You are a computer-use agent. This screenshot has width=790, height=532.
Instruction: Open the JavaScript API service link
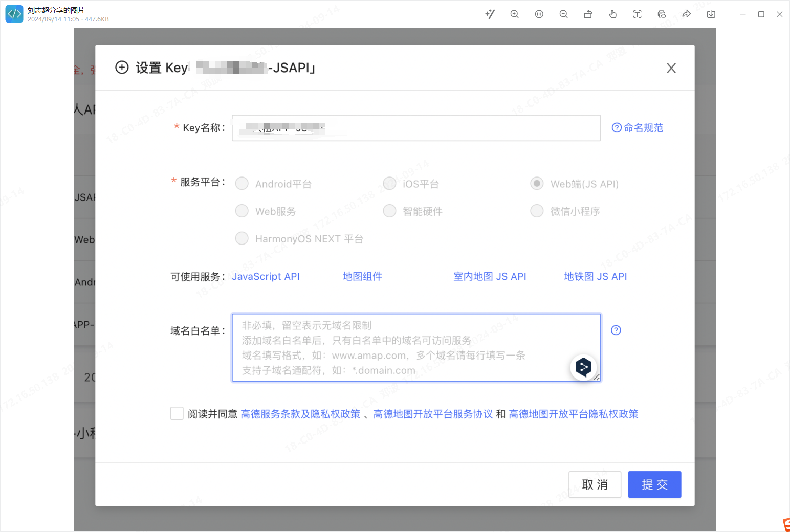pos(266,276)
